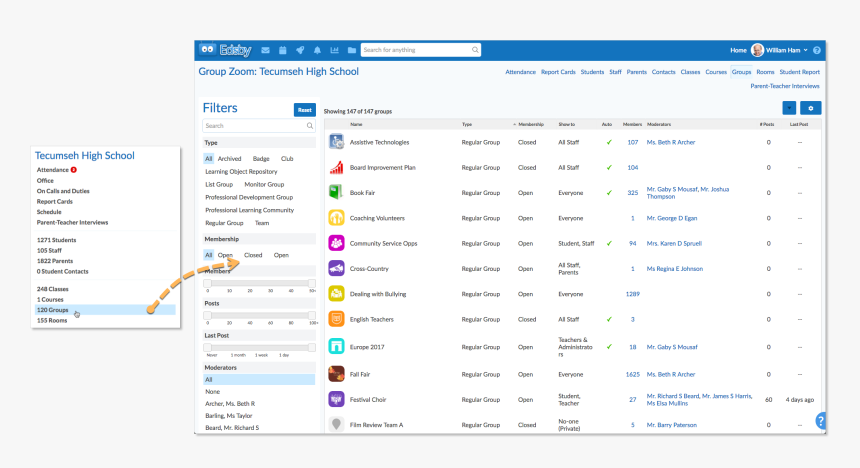Viewport: 860px width, 468px height.
Task: Click the Posts range slider
Action: 260,315
